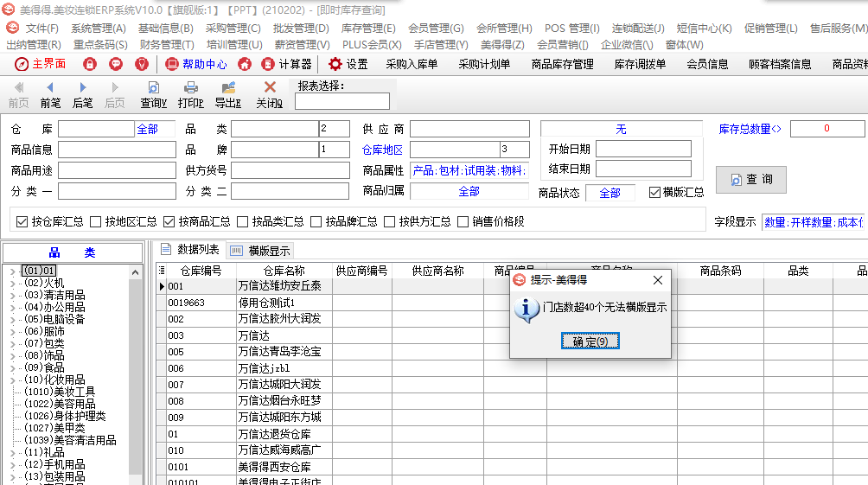The width and height of the screenshot is (868, 485).
Task: Click 确定(9) in the dialog
Action: pos(590,341)
